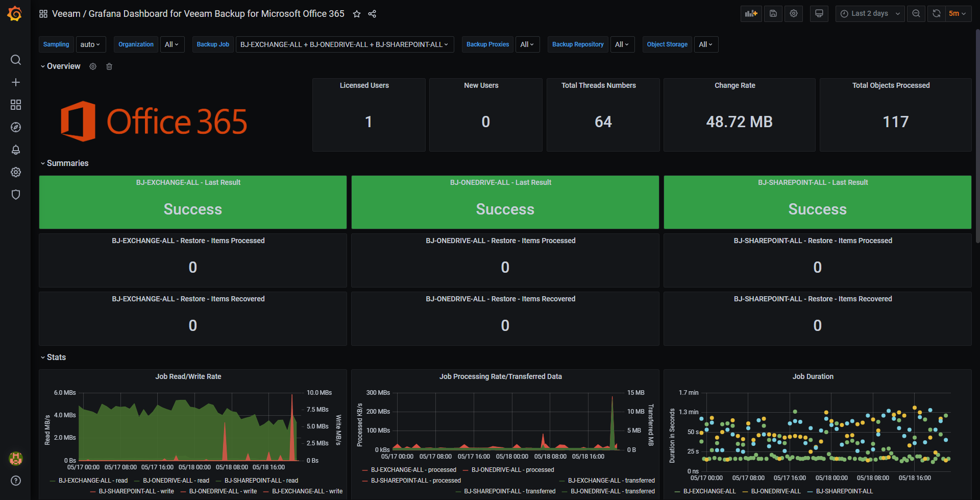Open the Job Read/Write Rate panel title menu
This screenshot has height=500, width=980.
[188, 376]
